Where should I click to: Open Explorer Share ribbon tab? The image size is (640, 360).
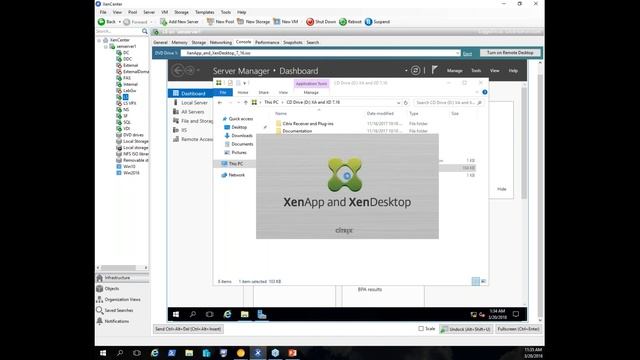click(264, 93)
